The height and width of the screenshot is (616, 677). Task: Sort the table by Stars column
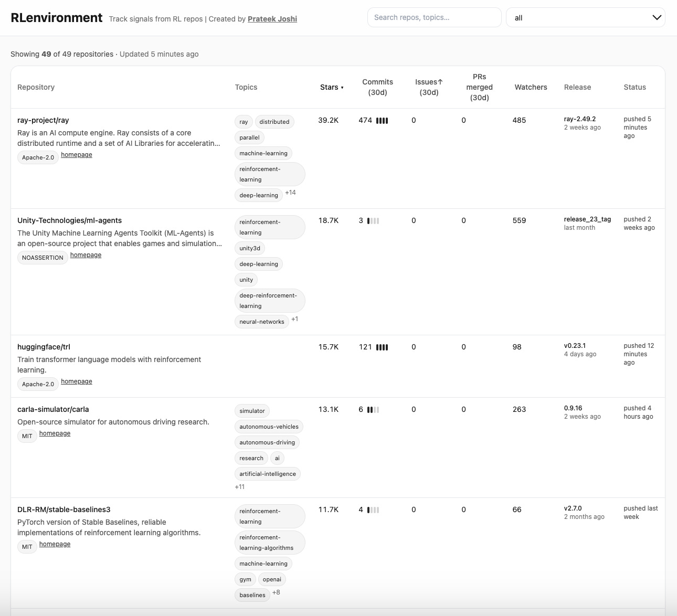tap(332, 87)
